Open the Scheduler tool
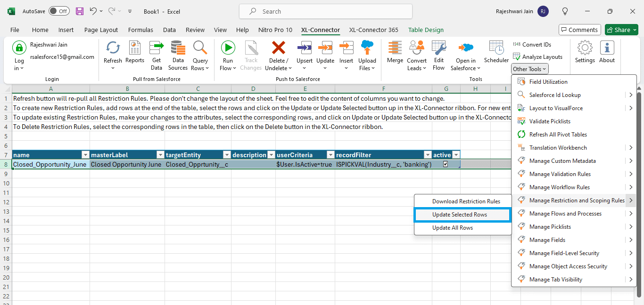This screenshot has height=305, width=644. coord(496,48)
